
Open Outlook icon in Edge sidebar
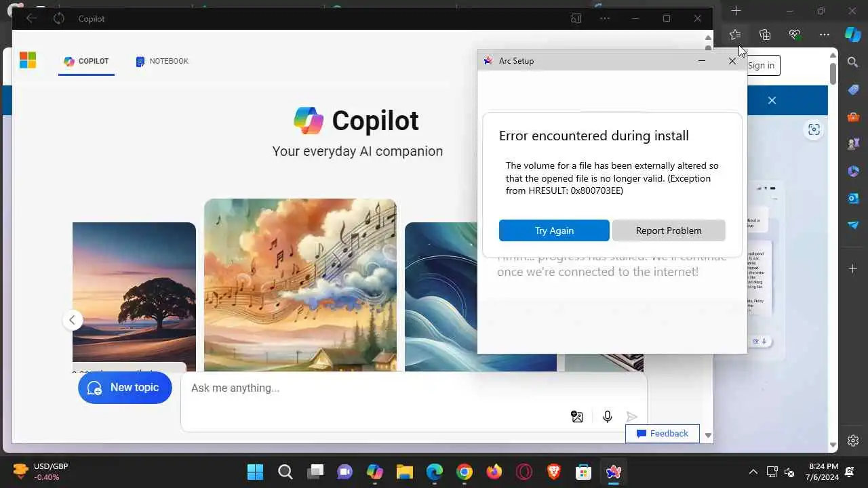coord(853,198)
